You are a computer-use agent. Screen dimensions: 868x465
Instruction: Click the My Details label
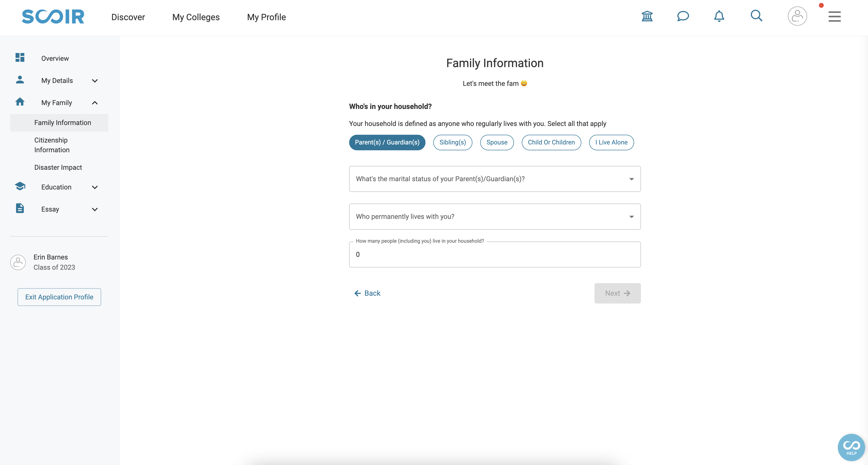57,80
